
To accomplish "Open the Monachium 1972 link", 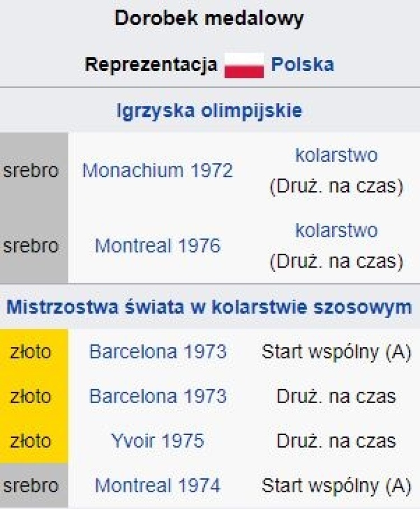I will pos(158,170).
